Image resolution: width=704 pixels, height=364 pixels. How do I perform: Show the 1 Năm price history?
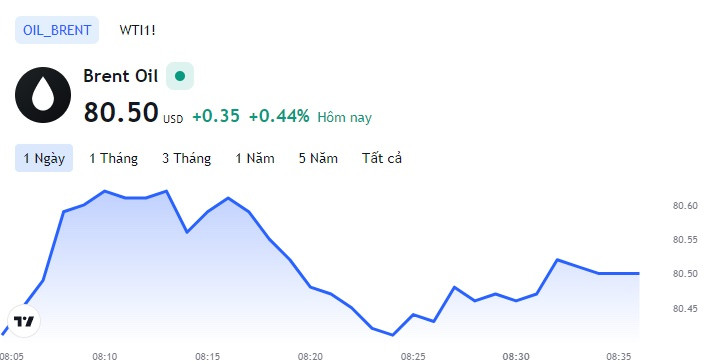255,158
